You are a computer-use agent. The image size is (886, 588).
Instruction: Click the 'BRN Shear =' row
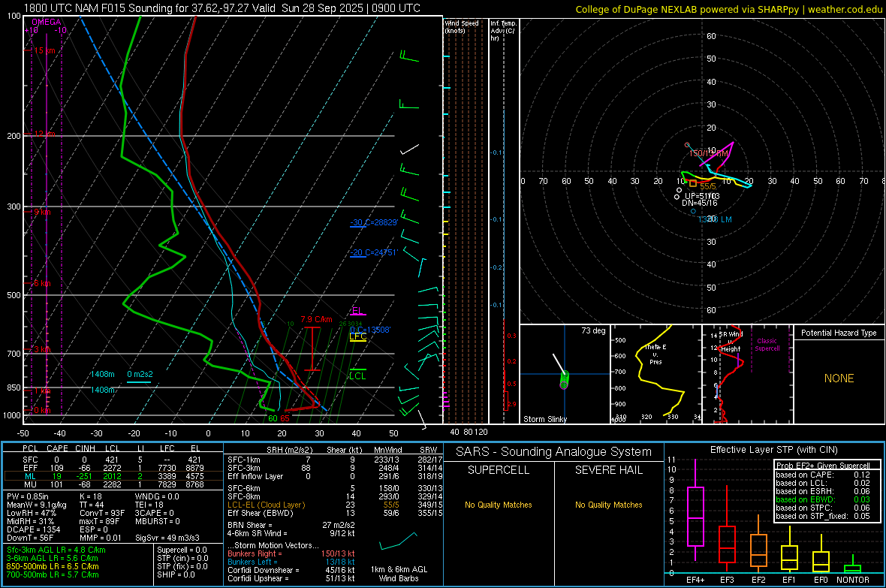291,525
